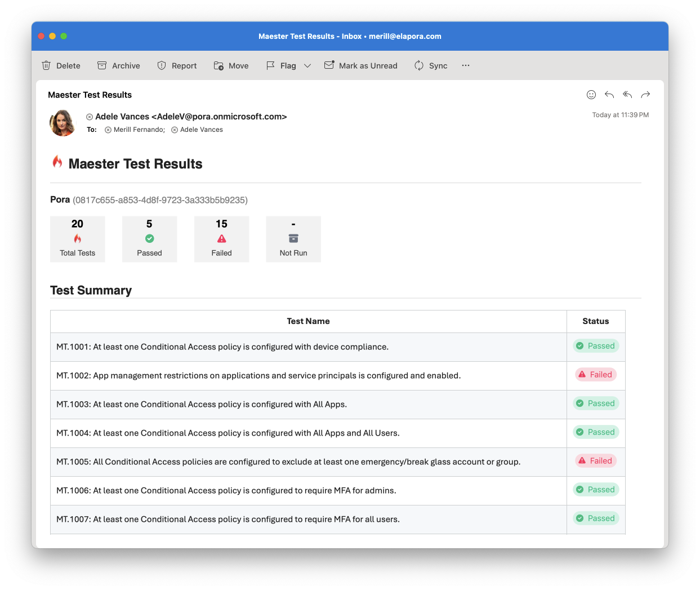The image size is (700, 590).
Task: Click the Passed tests summary tile
Action: [149, 239]
